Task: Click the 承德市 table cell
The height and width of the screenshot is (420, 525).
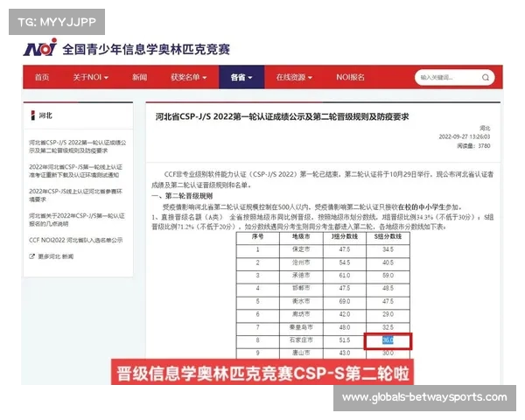Action: pos(301,276)
